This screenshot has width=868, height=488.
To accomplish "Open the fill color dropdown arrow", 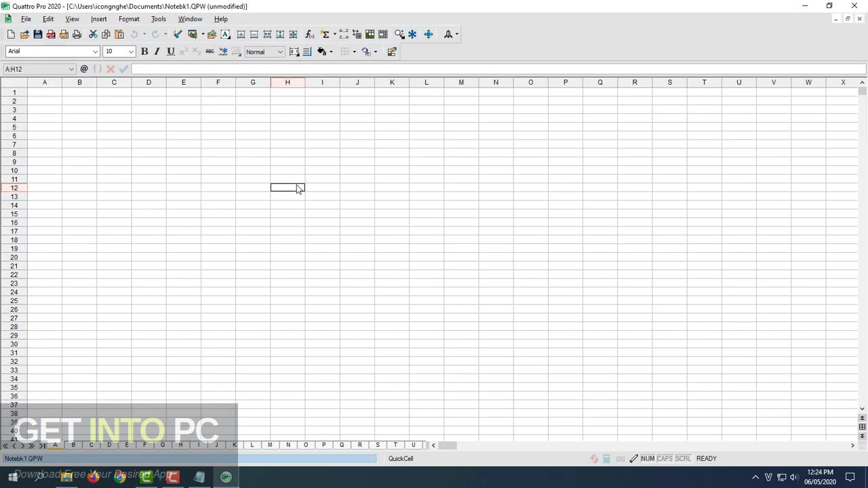I will pyautogui.click(x=330, y=52).
